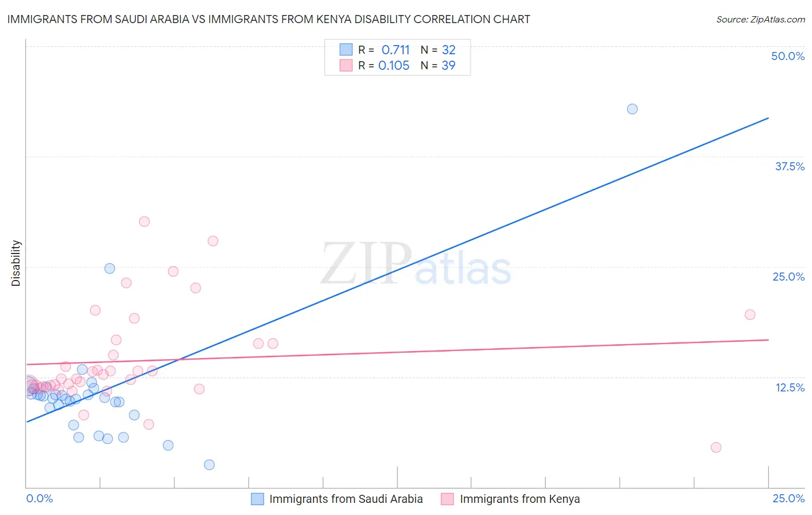Click the N = 32 value in legend
This screenshot has width=812, height=515.
click(438, 50)
